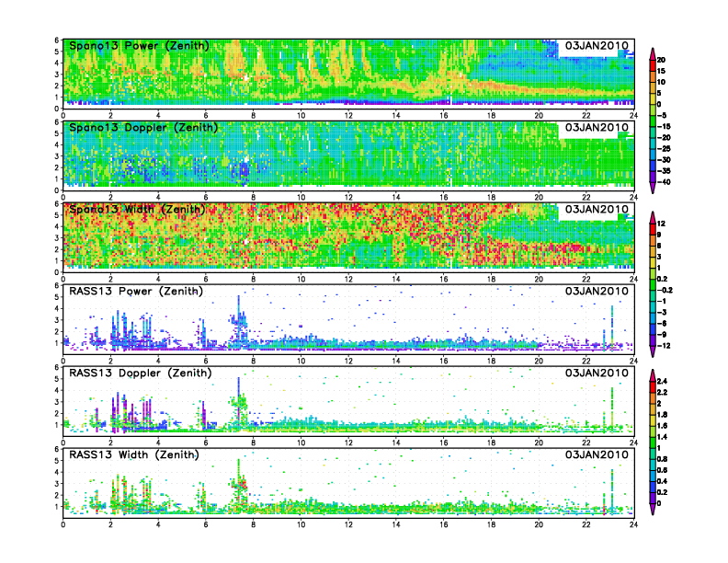The height and width of the screenshot is (563, 728).
Task: Click the 03JAN2010 date in Spano13 Width panel
Action: 597,210
